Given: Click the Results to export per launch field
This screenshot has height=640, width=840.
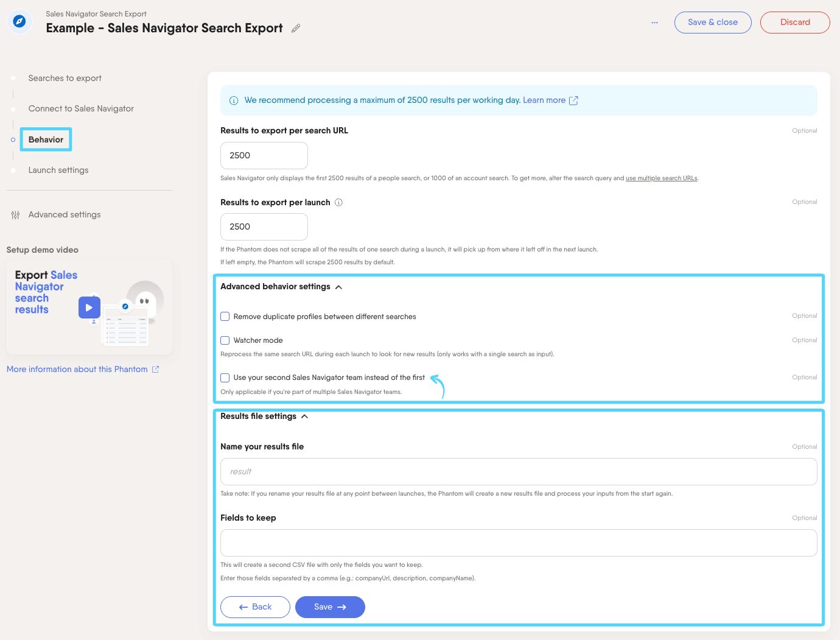Looking at the screenshot, I should point(264,227).
